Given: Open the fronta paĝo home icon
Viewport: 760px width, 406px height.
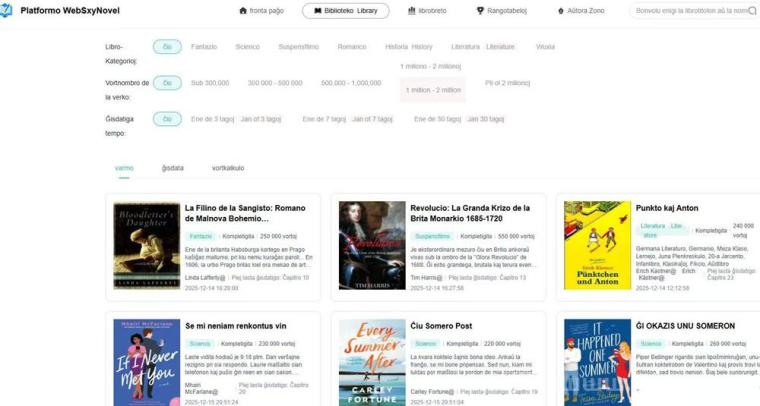Looking at the screenshot, I should [243, 11].
